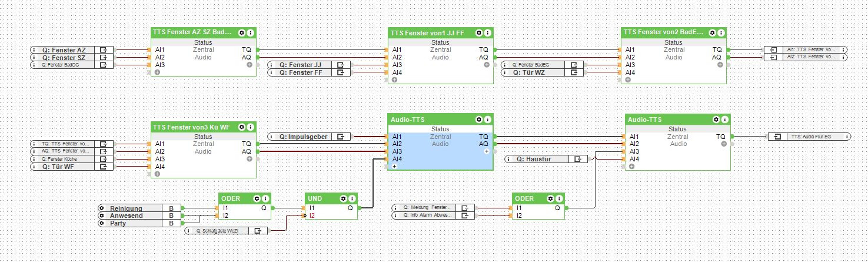Image resolution: width=868 pixels, height=262 pixels.
Task: Add input on TTS Fenster AZ SZ Bad block
Action: [157, 72]
